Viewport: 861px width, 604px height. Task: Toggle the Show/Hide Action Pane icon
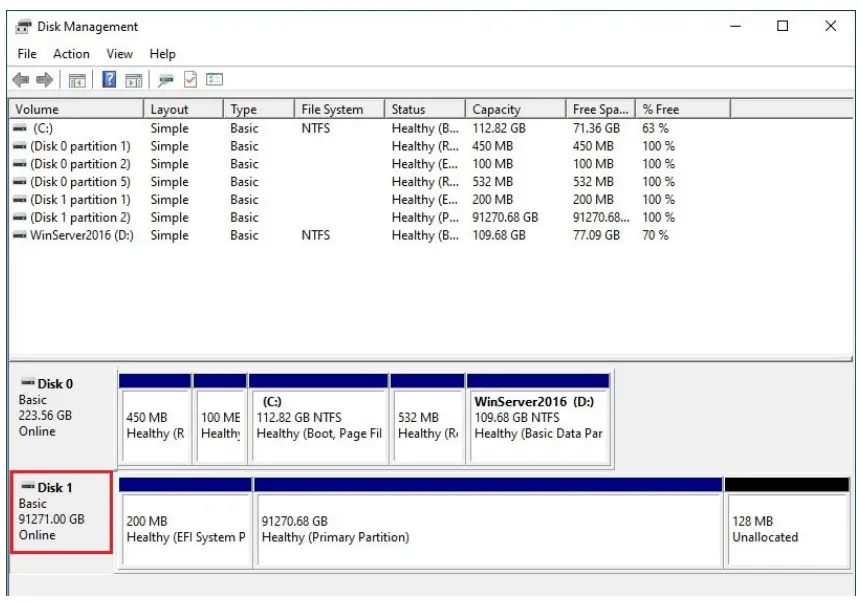(134, 80)
